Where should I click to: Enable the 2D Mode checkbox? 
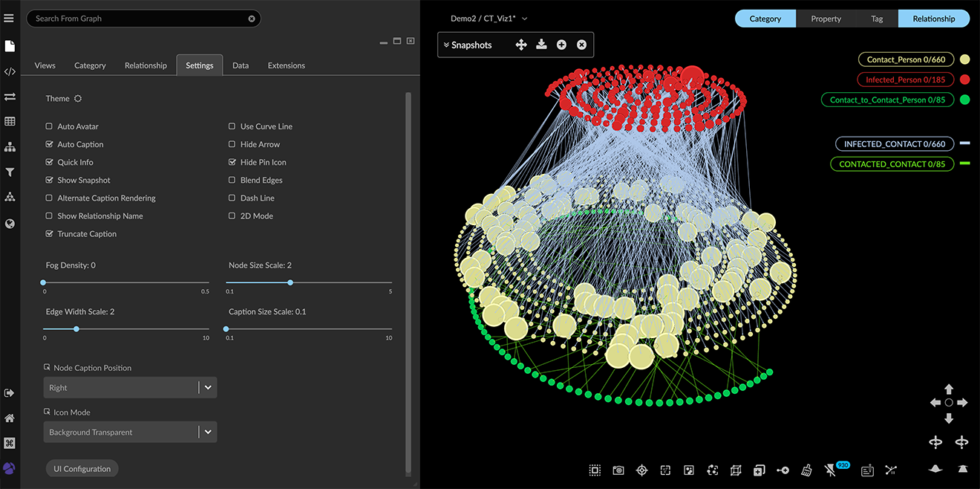point(232,216)
